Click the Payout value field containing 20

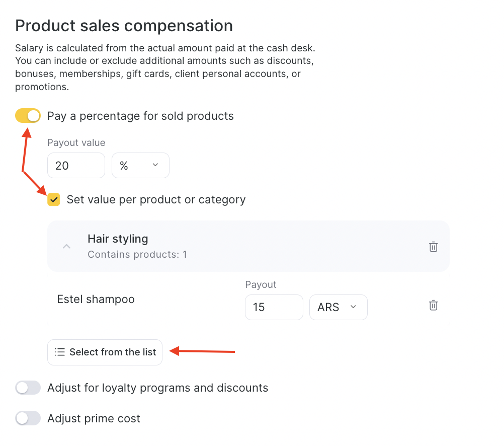coord(76,166)
